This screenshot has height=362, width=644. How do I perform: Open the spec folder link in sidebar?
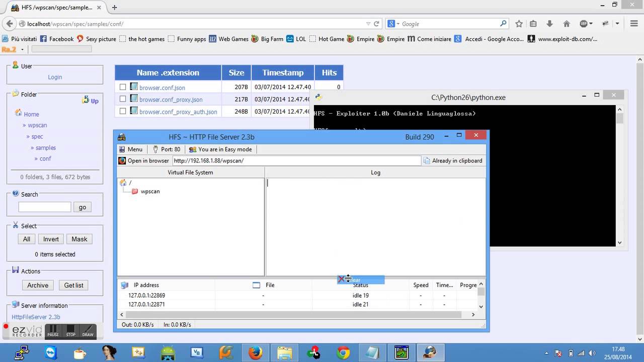(x=37, y=136)
